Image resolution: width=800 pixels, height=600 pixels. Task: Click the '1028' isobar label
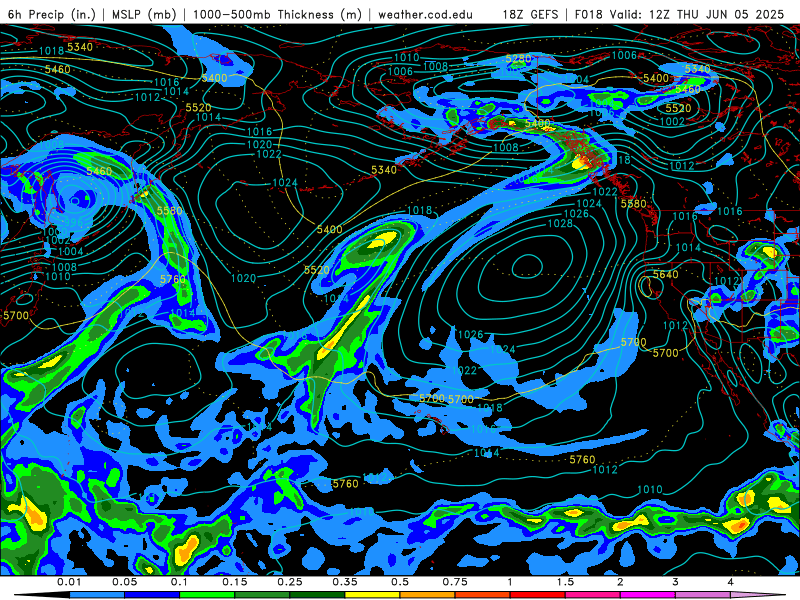(560, 223)
